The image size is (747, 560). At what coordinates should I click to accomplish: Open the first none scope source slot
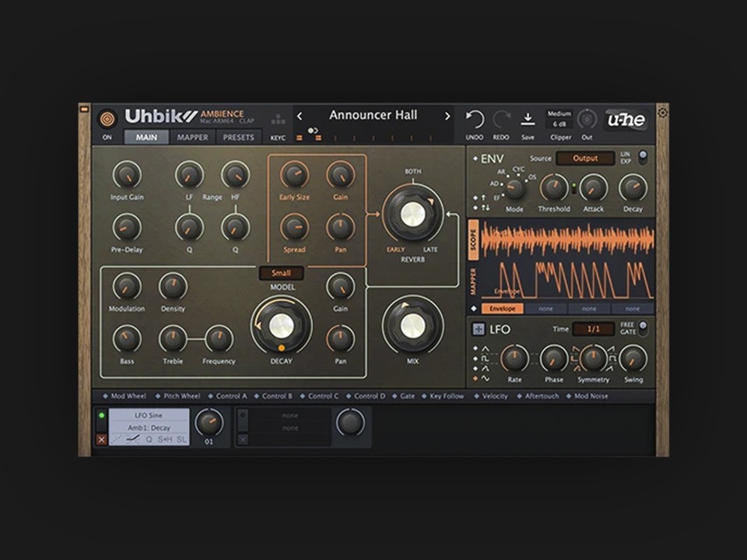point(546,309)
